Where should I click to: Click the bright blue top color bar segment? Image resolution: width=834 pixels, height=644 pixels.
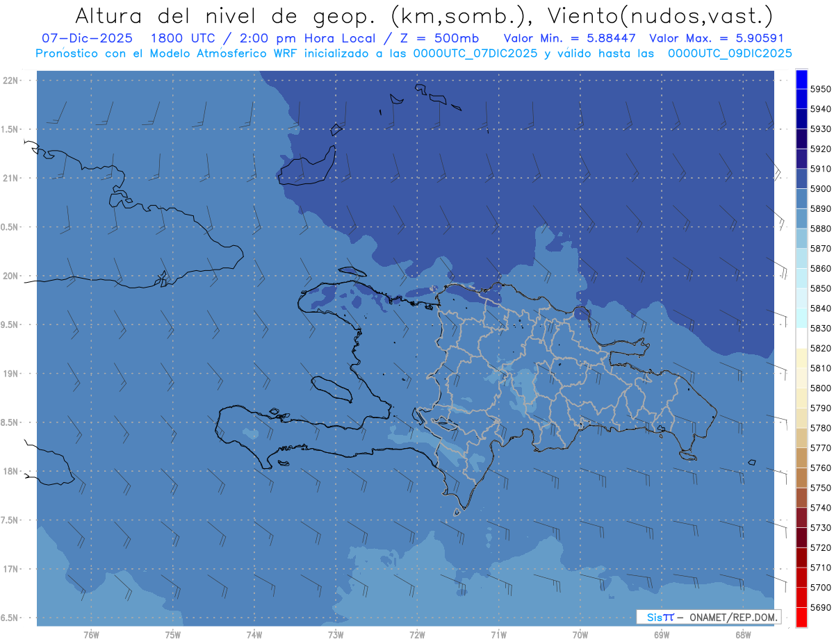801,79
